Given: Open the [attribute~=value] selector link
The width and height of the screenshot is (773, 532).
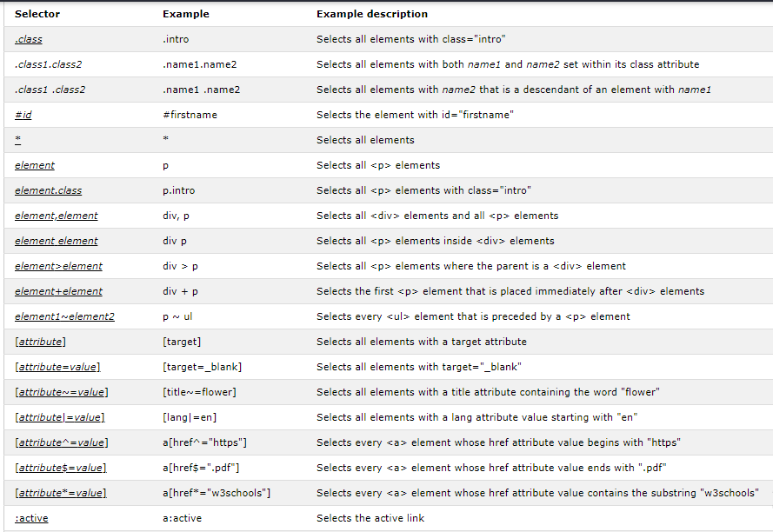Looking at the screenshot, I should (x=61, y=392).
